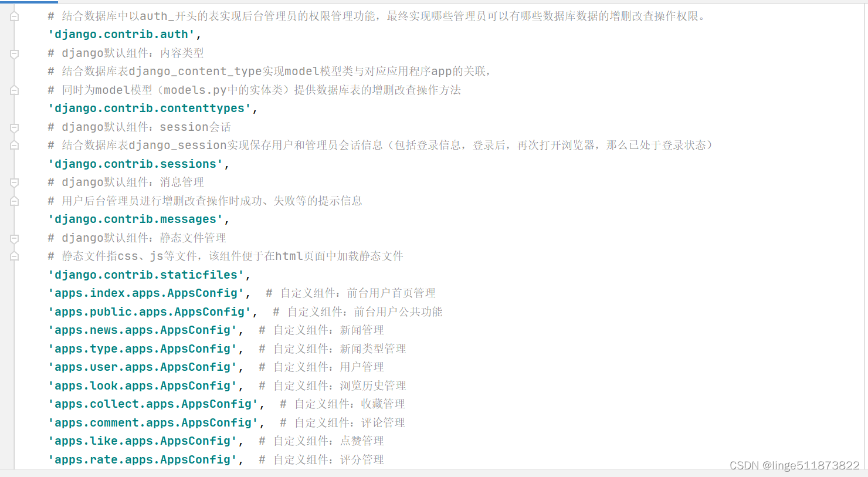
Task: Toggle fold marker beside '用户后台管理员进行增删改查' comment
Action: pyautogui.click(x=14, y=201)
